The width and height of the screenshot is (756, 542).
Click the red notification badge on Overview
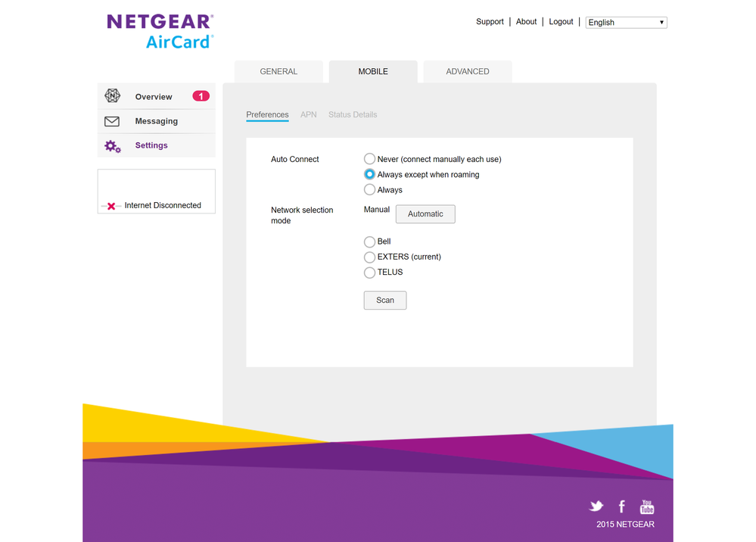(x=201, y=96)
